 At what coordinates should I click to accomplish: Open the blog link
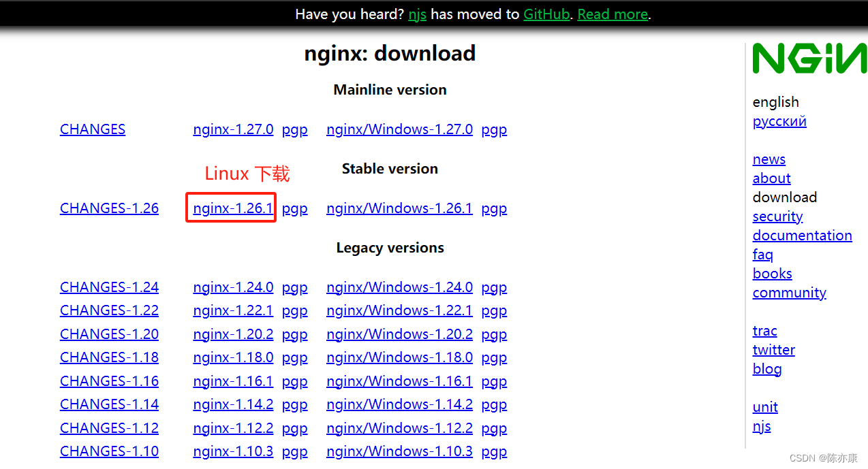(767, 369)
